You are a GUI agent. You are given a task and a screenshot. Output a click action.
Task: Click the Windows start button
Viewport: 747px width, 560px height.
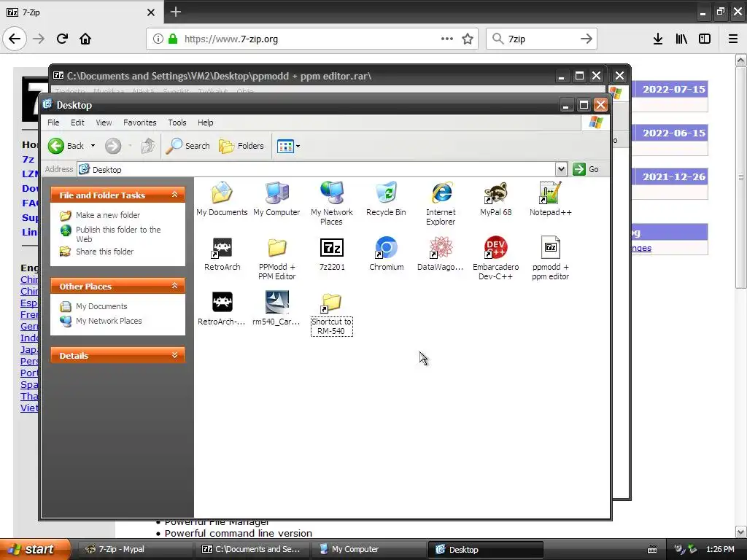(x=35, y=549)
